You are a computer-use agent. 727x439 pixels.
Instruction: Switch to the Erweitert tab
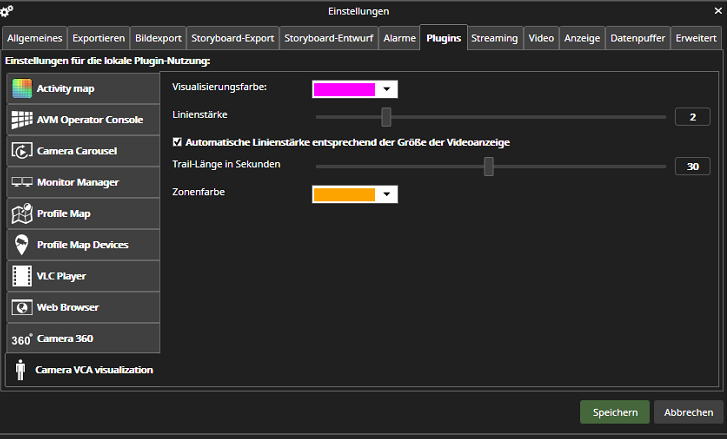[x=696, y=38]
